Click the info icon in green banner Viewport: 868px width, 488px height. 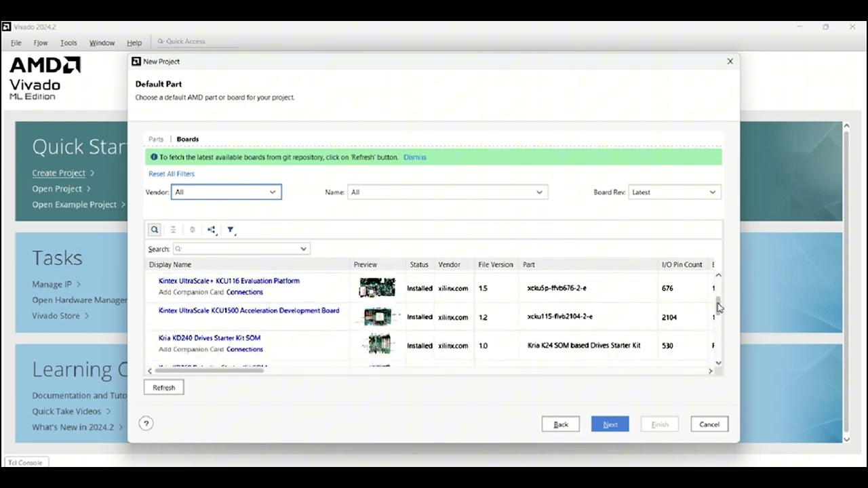tap(154, 157)
